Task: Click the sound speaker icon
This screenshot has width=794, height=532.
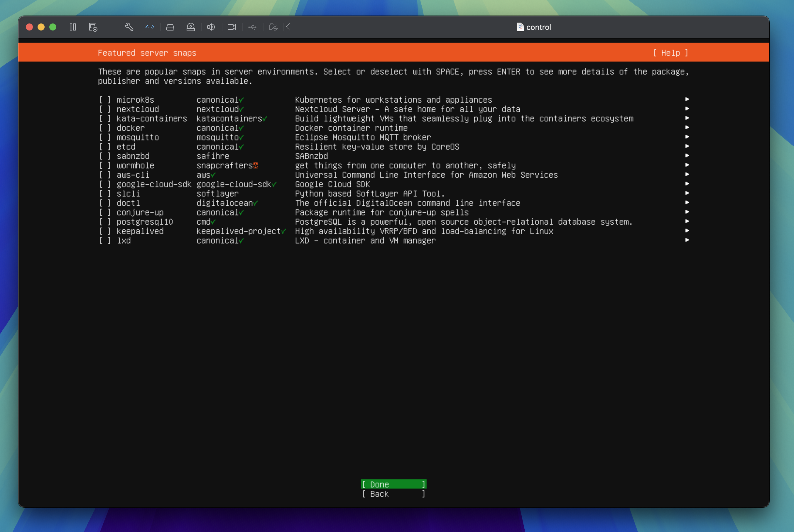Action: pyautogui.click(x=211, y=27)
